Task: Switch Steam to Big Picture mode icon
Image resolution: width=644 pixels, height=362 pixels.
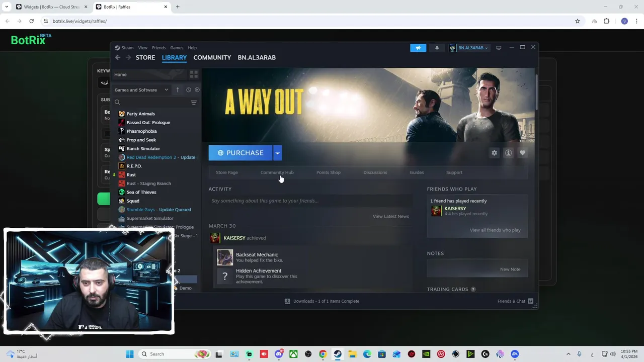Action: (x=499, y=48)
